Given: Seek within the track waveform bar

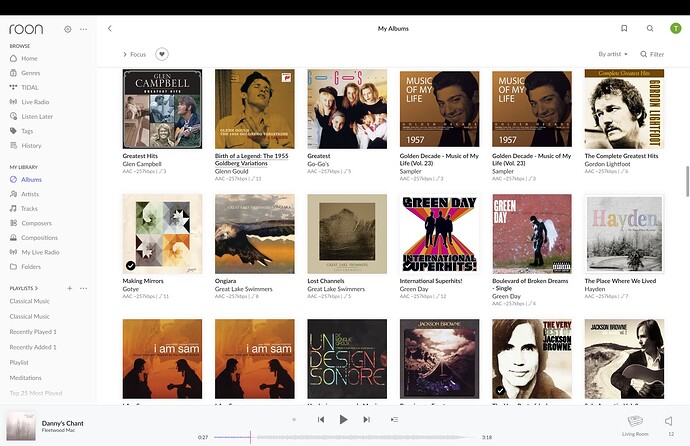Looking at the screenshot, I should coord(345,437).
